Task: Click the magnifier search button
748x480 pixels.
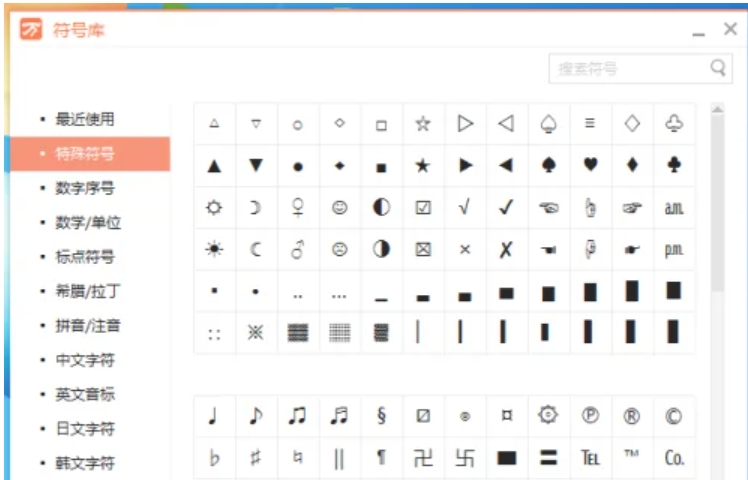Action: point(718,68)
